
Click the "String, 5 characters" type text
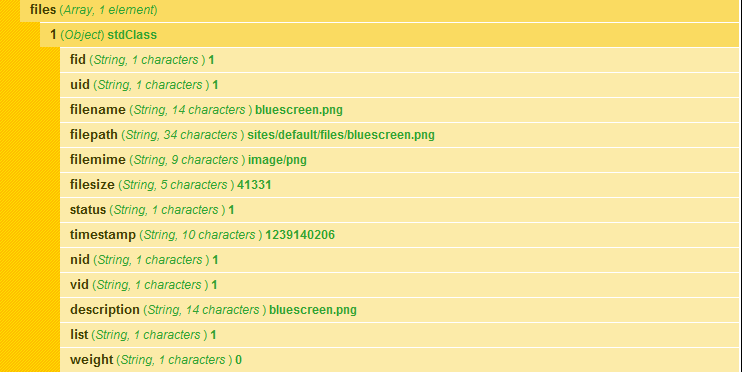(x=176, y=185)
